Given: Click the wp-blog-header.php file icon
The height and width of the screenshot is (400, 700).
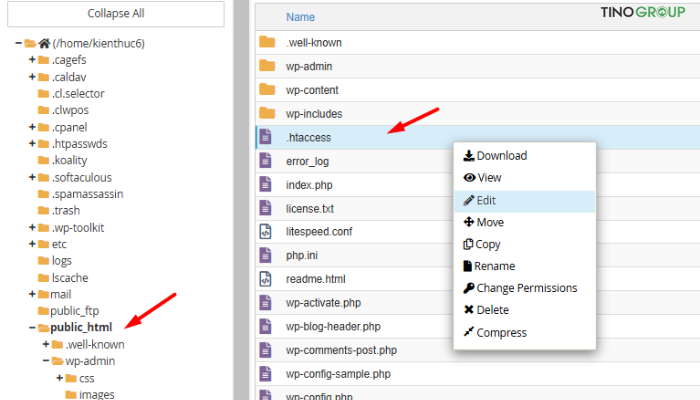Looking at the screenshot, I should [265, 326].
